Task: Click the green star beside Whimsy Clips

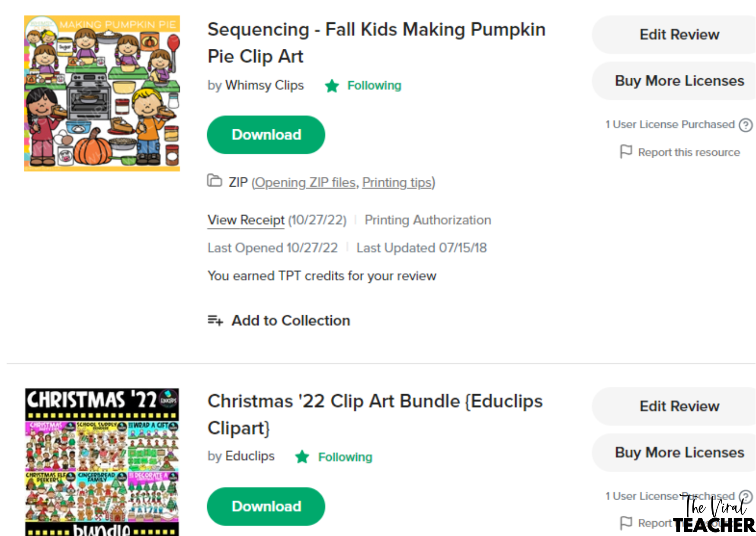Action: 332,86
